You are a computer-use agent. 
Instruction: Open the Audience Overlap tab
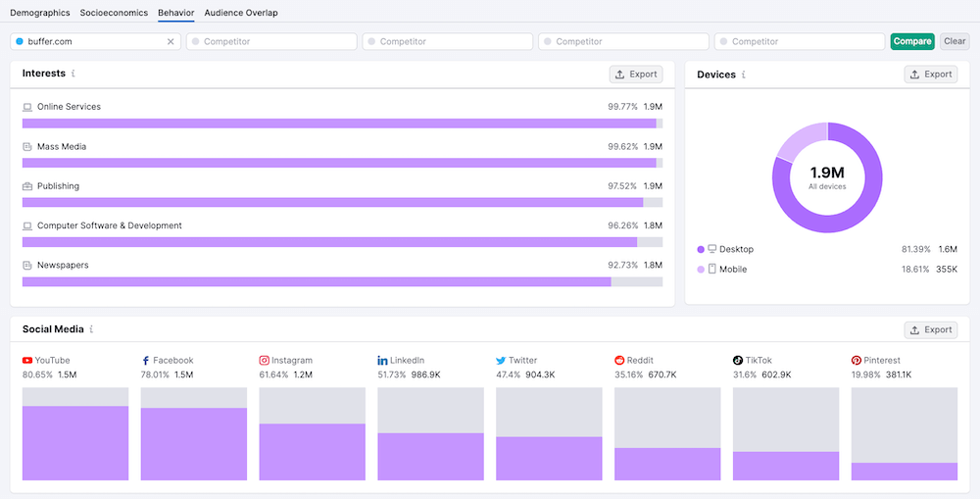(241, 13)
